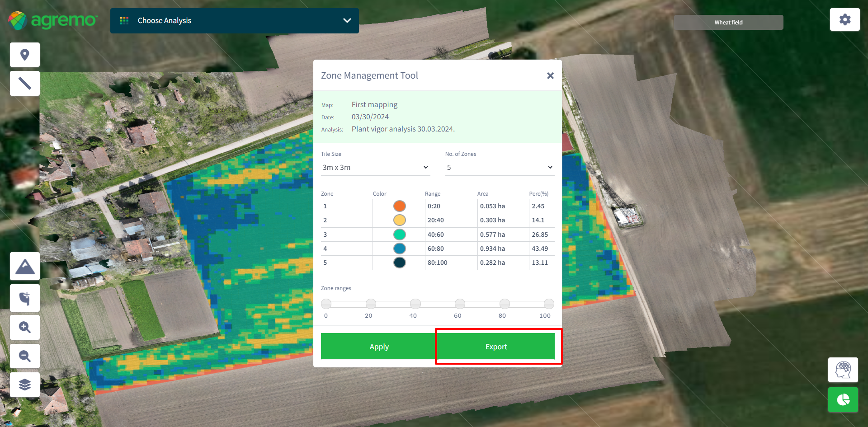This screenshot has height=427, width=868.
Task: Open the map layers panel
Action: coord(25,385)
